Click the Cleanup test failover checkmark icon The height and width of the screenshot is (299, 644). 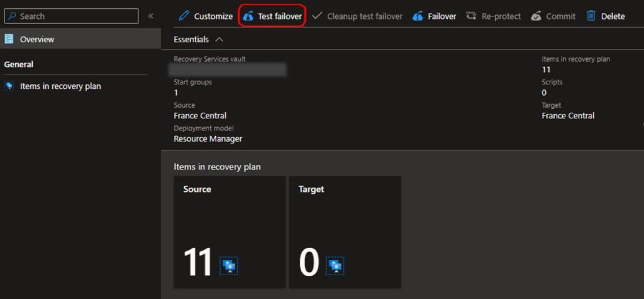[317, 16]
